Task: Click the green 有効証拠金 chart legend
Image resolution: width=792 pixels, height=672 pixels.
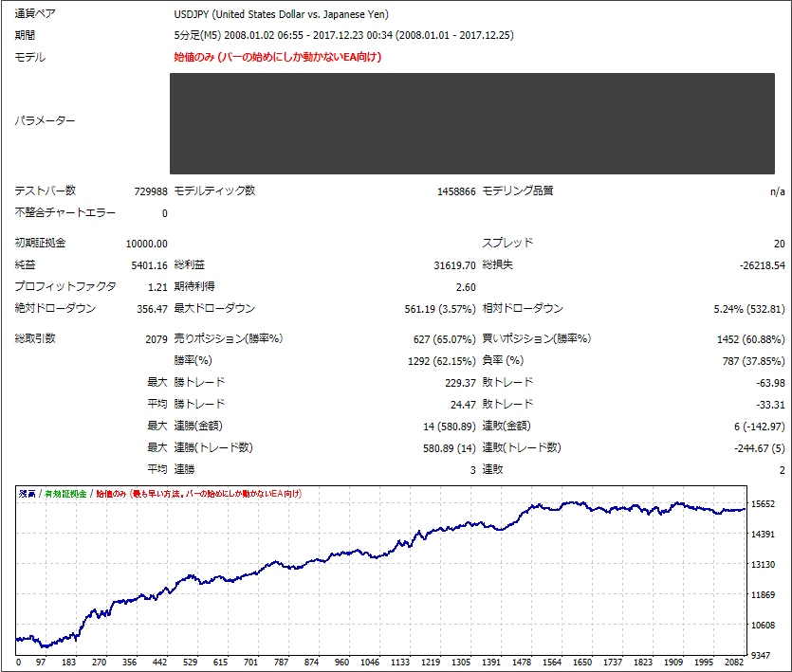Action: point(65,494)
